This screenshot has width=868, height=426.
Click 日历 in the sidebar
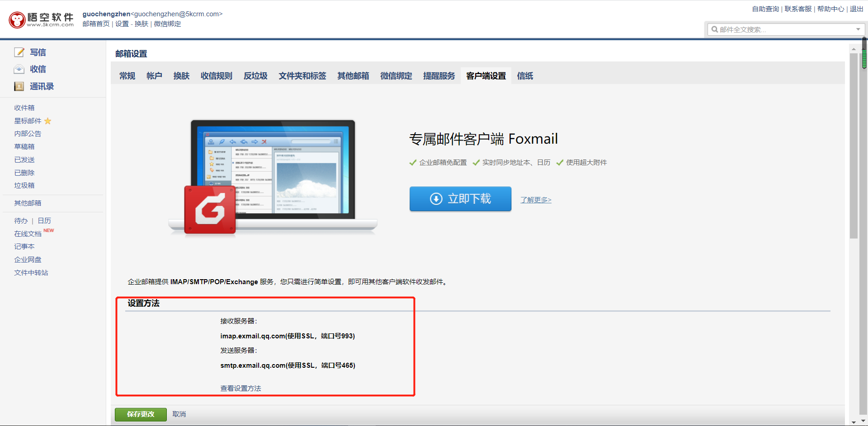coord(44,221)
